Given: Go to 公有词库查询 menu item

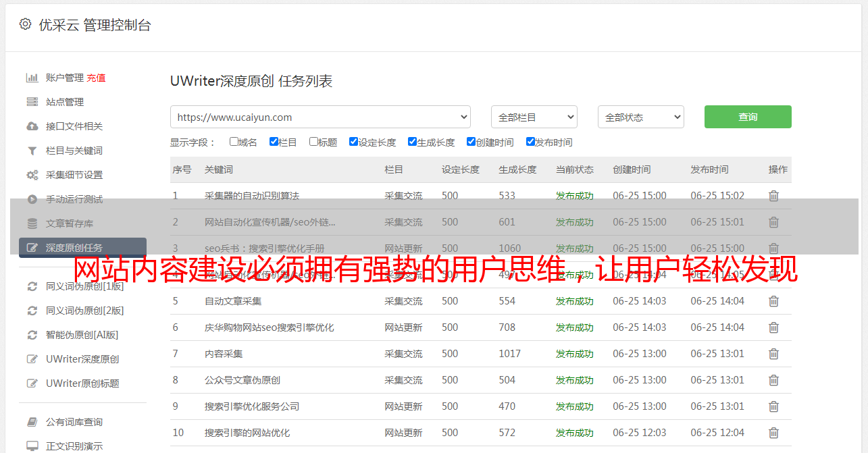Looking at the screenshot, I should click(x=74, y=422).
